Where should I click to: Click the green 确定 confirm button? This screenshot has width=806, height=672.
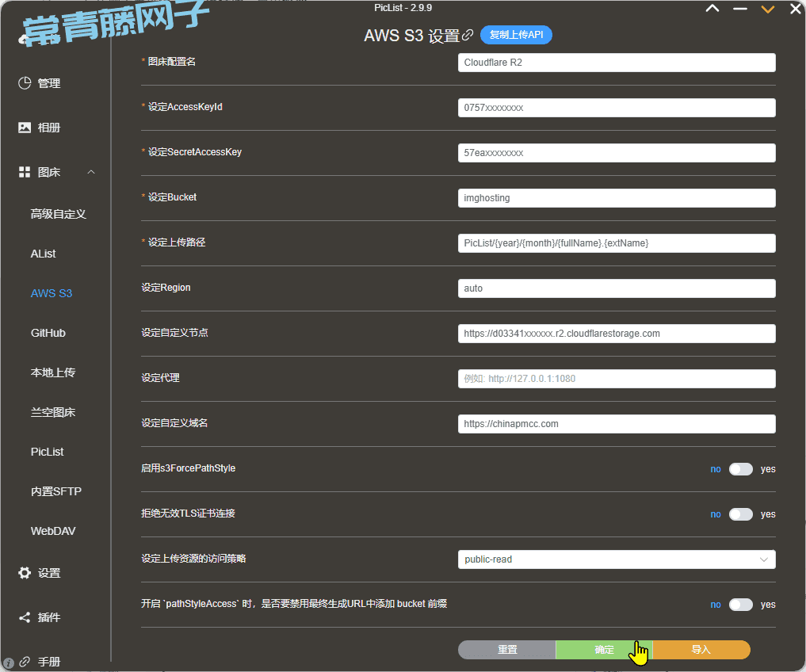click(x=604, y=650)
